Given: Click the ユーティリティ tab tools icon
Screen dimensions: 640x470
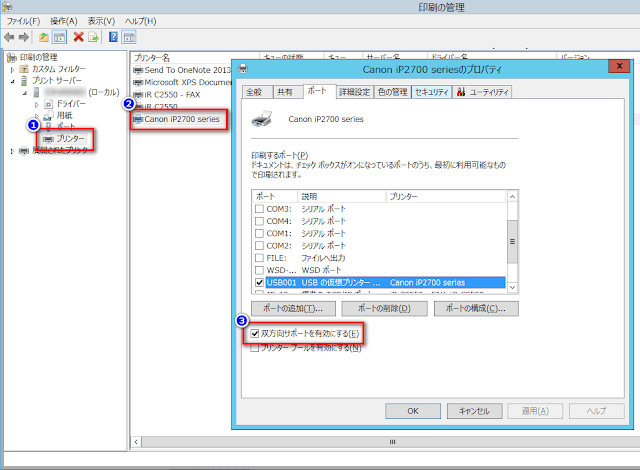Looking at the screenshot, I should click(461, 92).
